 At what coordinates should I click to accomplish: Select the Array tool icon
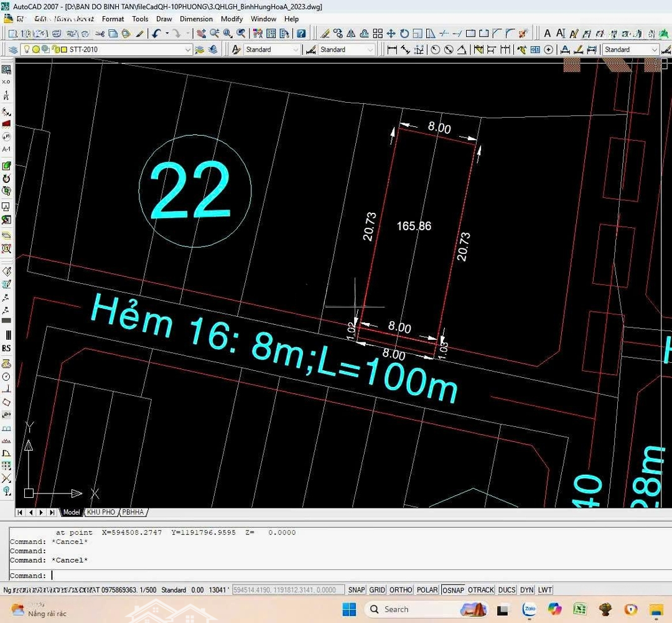tap(378, 34)
